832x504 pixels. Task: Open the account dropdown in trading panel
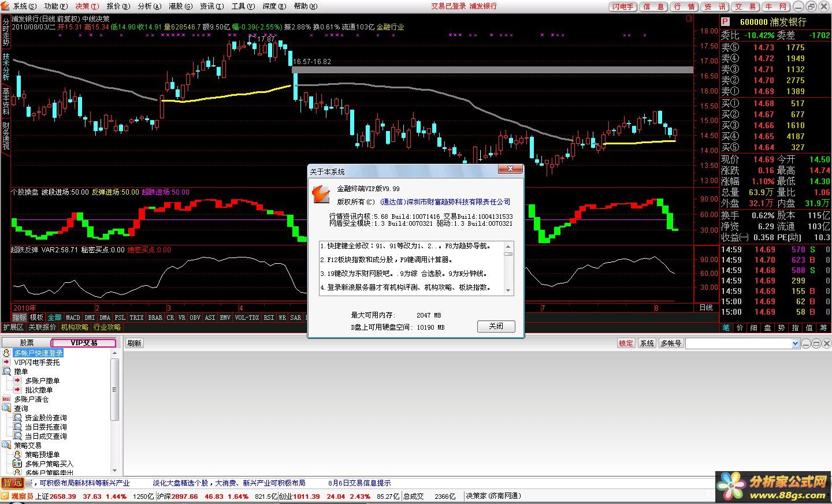pos(795,344)
